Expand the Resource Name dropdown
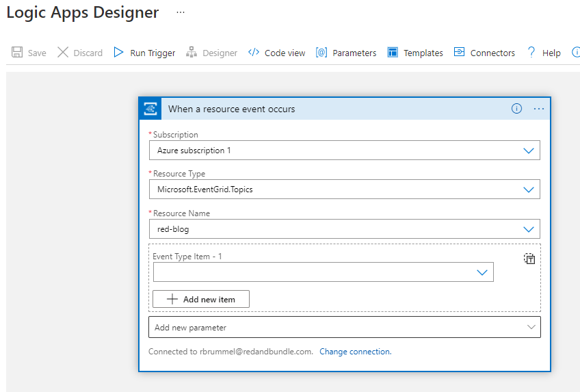Screen dimensions: 580x392 (x=529, y=229)
